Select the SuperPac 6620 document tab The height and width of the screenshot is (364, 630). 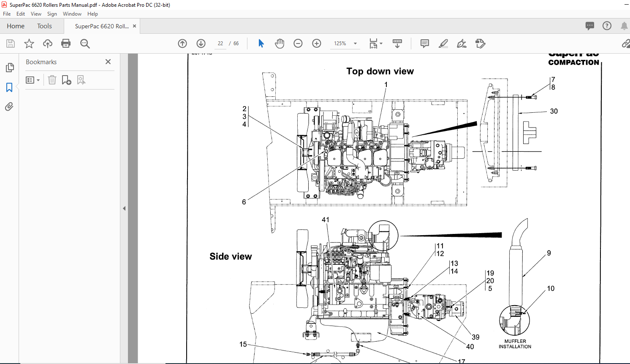102,26
